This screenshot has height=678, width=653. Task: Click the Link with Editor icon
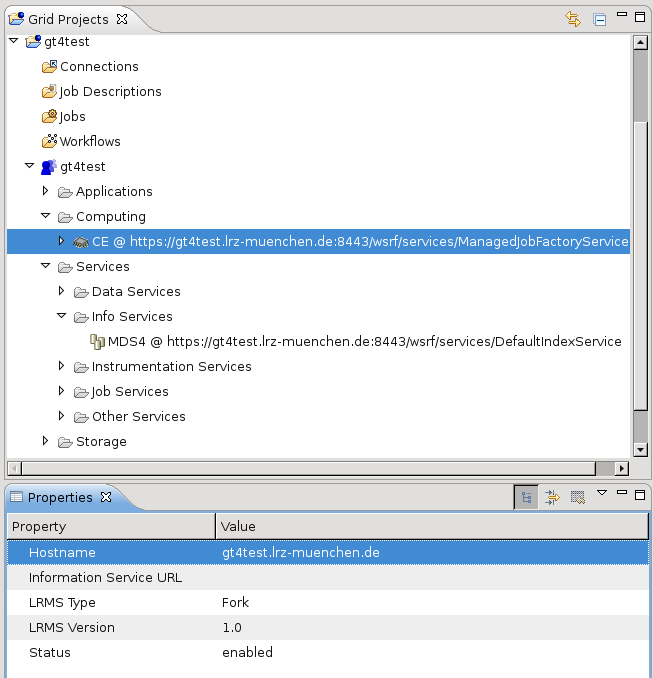(573, 19)
